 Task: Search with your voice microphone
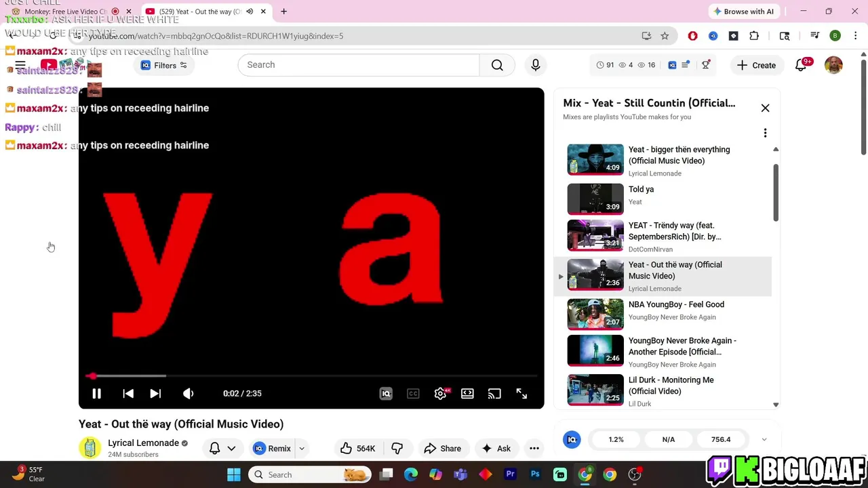pyautogui.click(x=536, y=65)
